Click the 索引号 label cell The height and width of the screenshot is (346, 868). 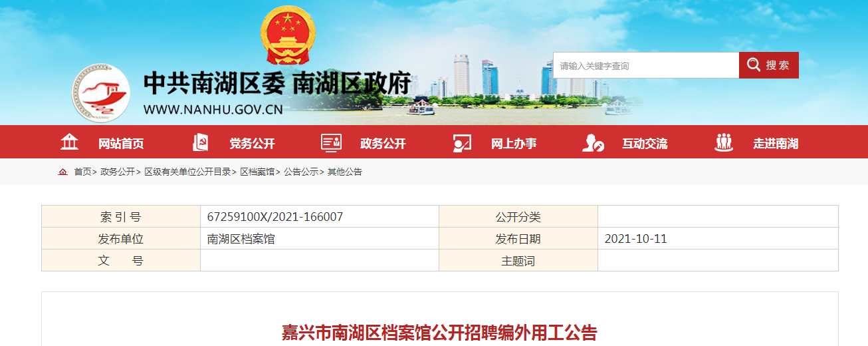(121, 217)
